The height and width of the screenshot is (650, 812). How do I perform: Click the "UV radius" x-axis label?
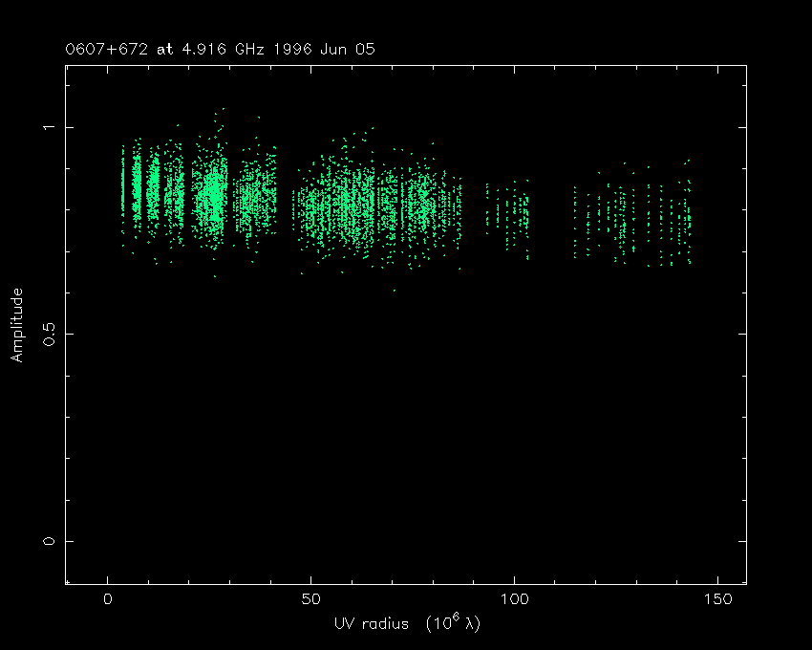(371, 623)
